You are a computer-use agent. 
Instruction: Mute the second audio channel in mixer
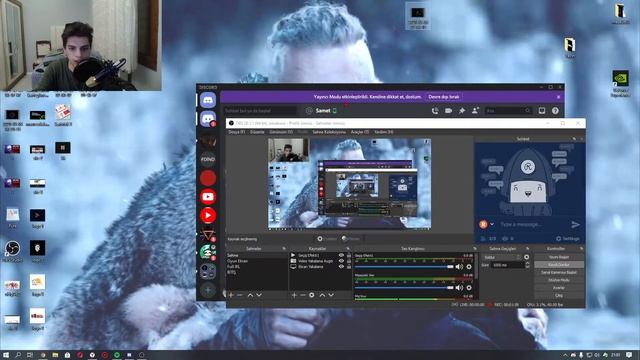(459, 288)
